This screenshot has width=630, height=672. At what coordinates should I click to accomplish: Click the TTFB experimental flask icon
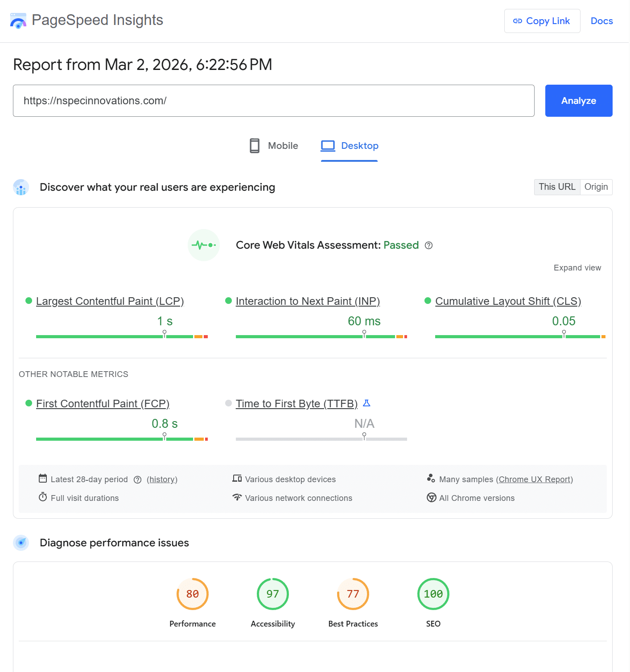[366, 403]
